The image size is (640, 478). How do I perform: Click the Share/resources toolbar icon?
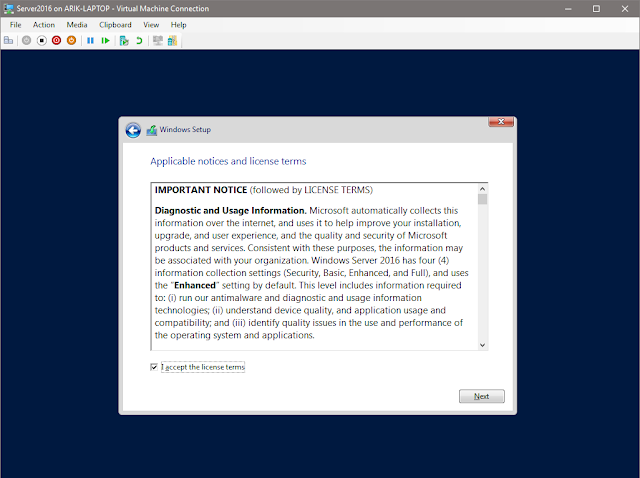coord(172,40)
